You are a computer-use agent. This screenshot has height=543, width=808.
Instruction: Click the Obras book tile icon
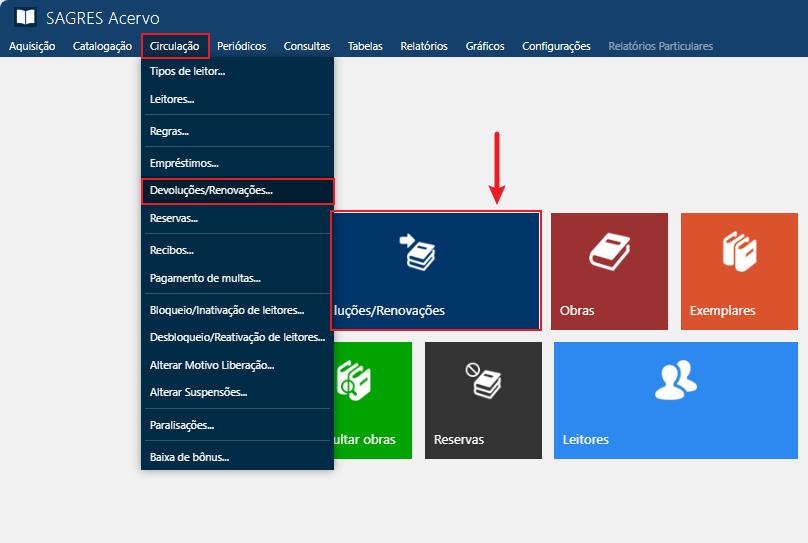point(608,251)
